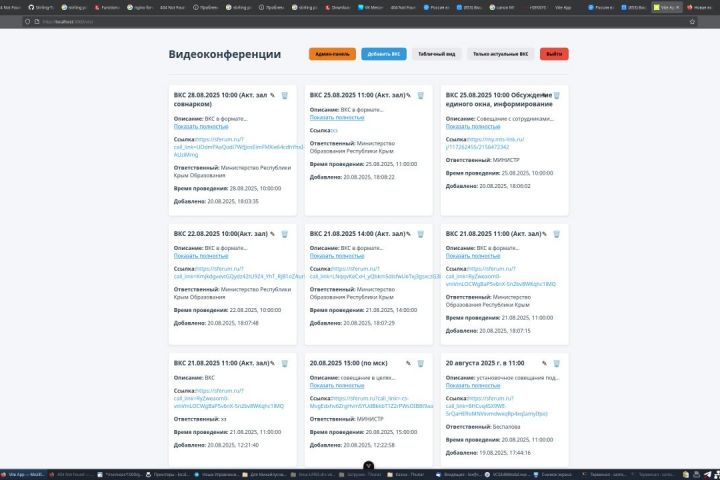Edit the ВКС 28.08.2025 10:00 card
The height and width of the screenshot is (480, 720).
tap(272, 96)
